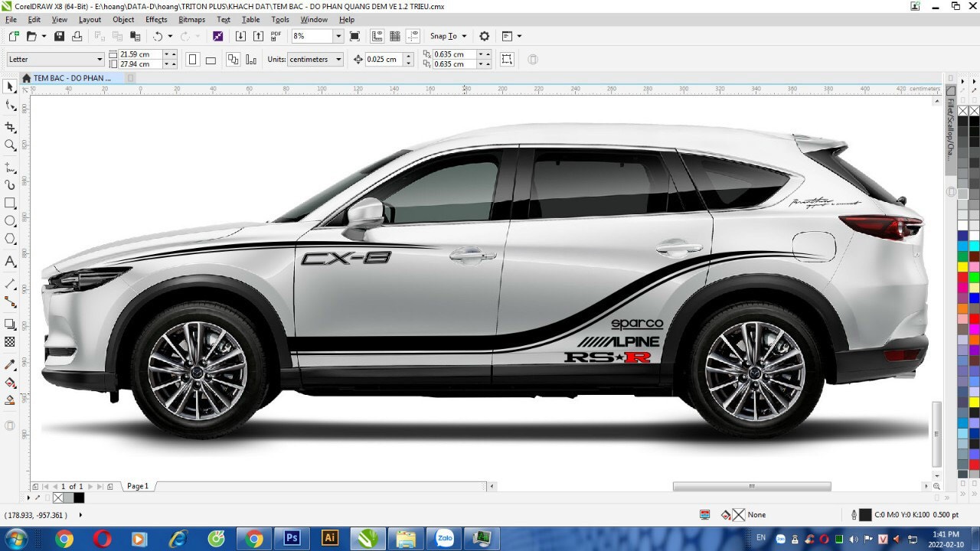Click the Print icon

click(77, 36)
